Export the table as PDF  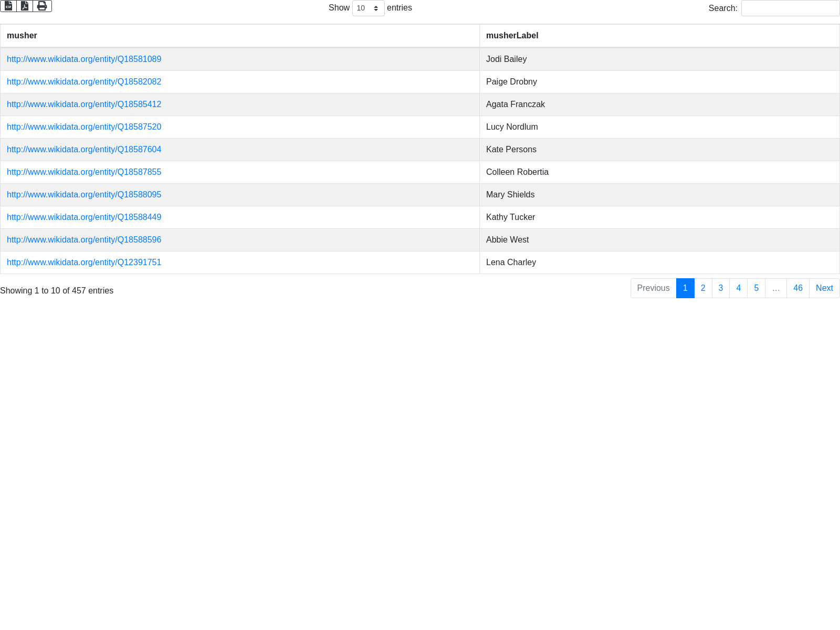[x=25, y=6]
